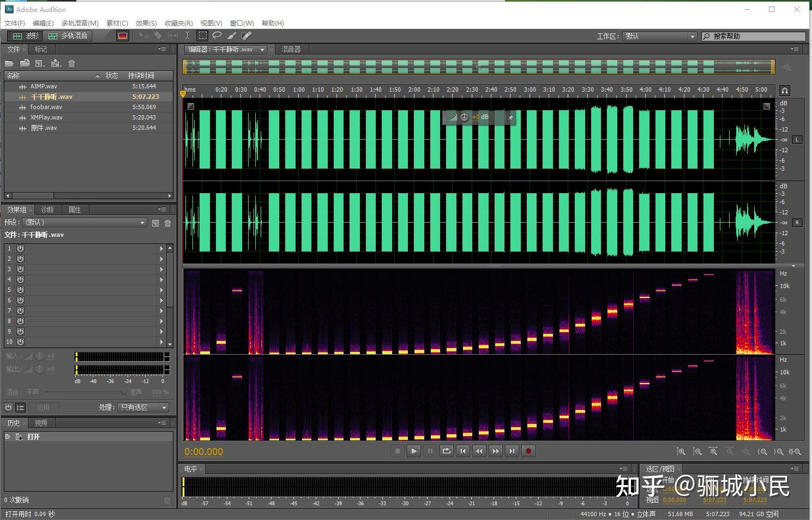Toggle the spectral frequency display
Image resolution: width=812 pixels, height=520 pixels.
122,35
